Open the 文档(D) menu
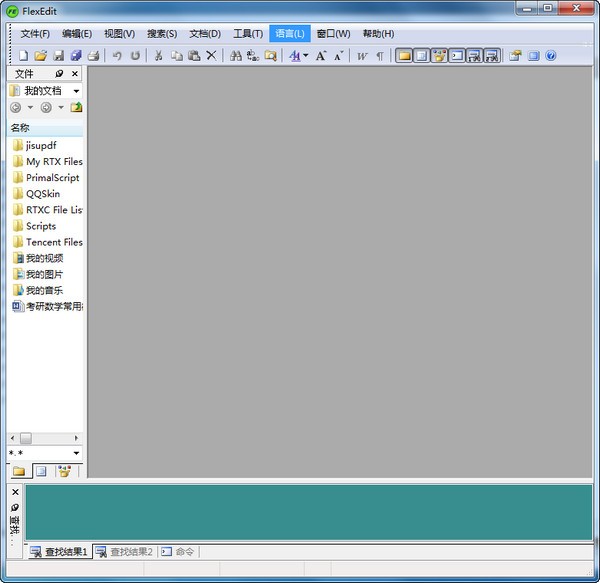This screenshot has height=583, width=600. pyautogui.click(x=205, y=34)
